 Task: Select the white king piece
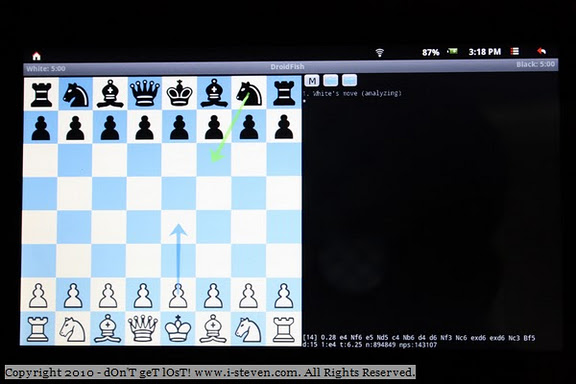pyautogui.click(x=178, y=328)
